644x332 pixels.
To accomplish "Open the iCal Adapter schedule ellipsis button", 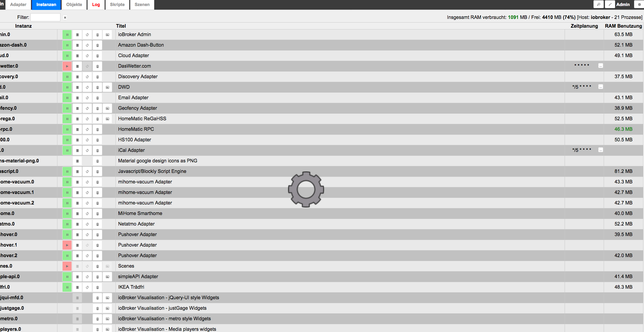I will coord(600,150).
